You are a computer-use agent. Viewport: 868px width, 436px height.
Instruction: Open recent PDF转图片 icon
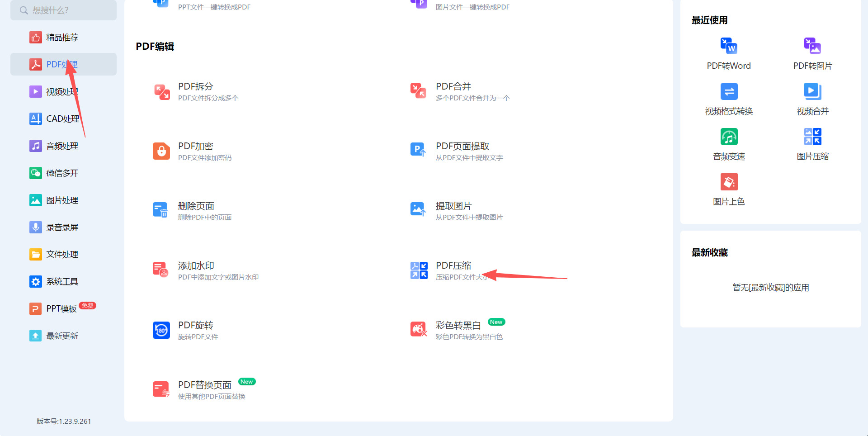click(x=812, y=46)
